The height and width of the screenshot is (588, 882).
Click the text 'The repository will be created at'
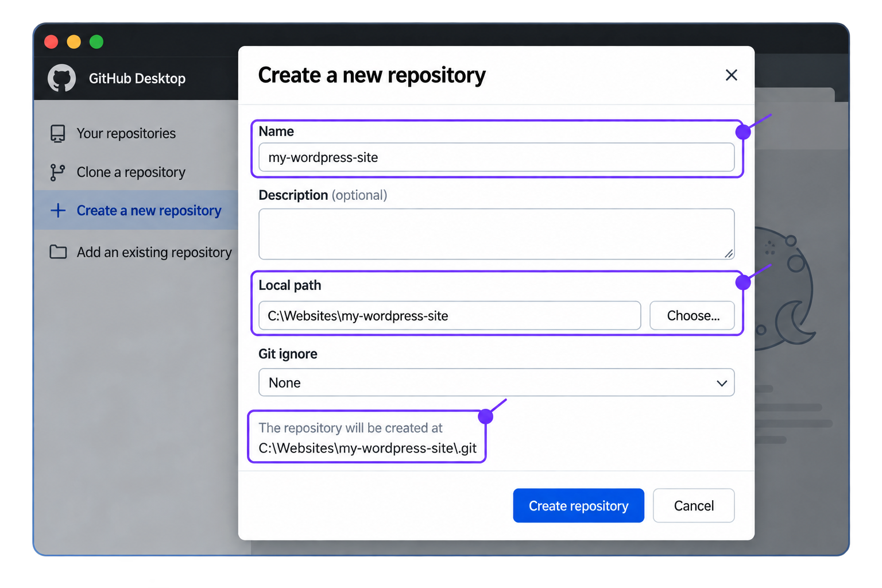[x=350, y=428]
